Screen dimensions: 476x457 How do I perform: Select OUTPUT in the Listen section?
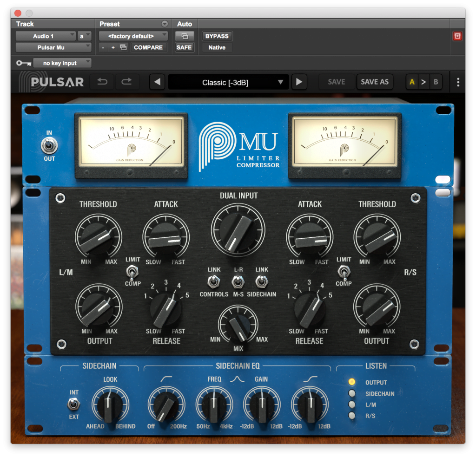(x=352, y=382)
